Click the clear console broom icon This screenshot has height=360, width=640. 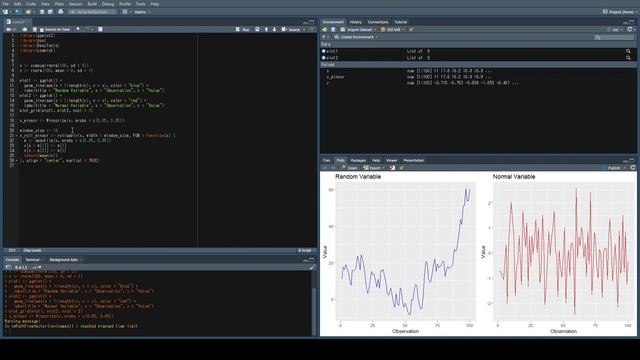tap(312, 267)
